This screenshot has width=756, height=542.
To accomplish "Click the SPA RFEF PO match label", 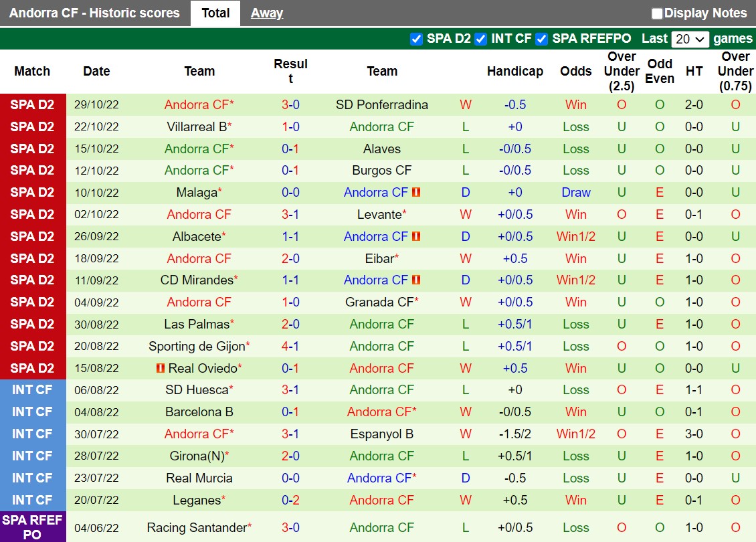I will tap(32, 527).
